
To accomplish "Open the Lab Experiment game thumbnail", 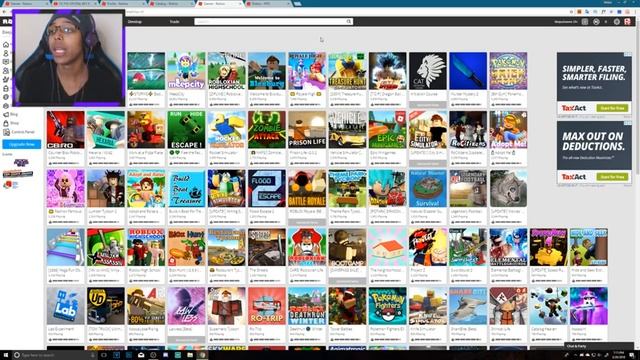I will click(65, 306).
